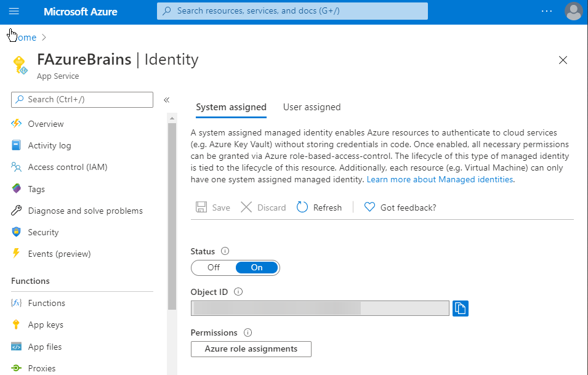The image size is (588, 375).
Task: Click the Discard button label
Action: 272,208
